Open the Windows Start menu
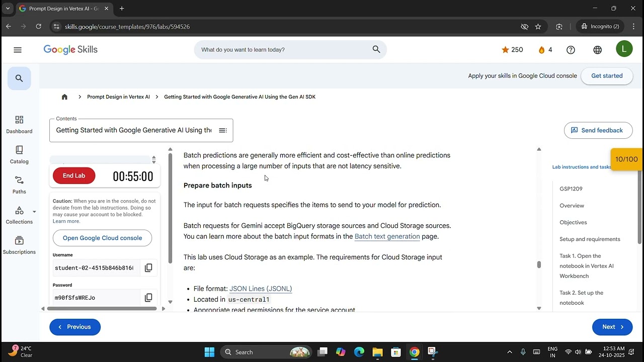 209,352
